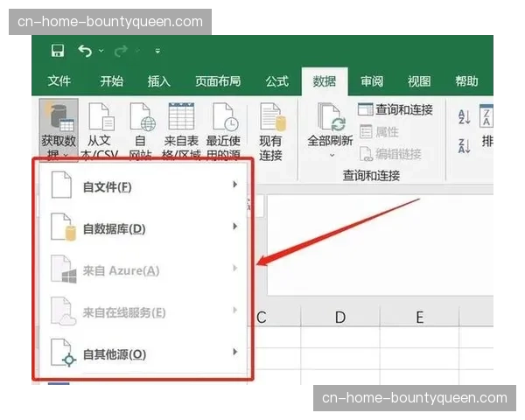Expand the 自数据库 submenu arrow
This screenshot has height=420, width=525.
click(235, 227)
